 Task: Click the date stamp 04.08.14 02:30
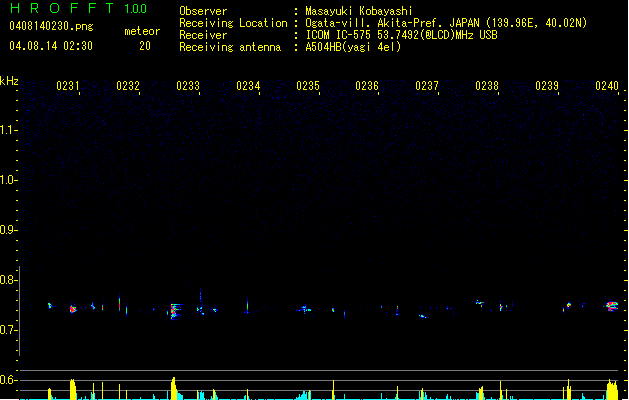tap(51, 46)
